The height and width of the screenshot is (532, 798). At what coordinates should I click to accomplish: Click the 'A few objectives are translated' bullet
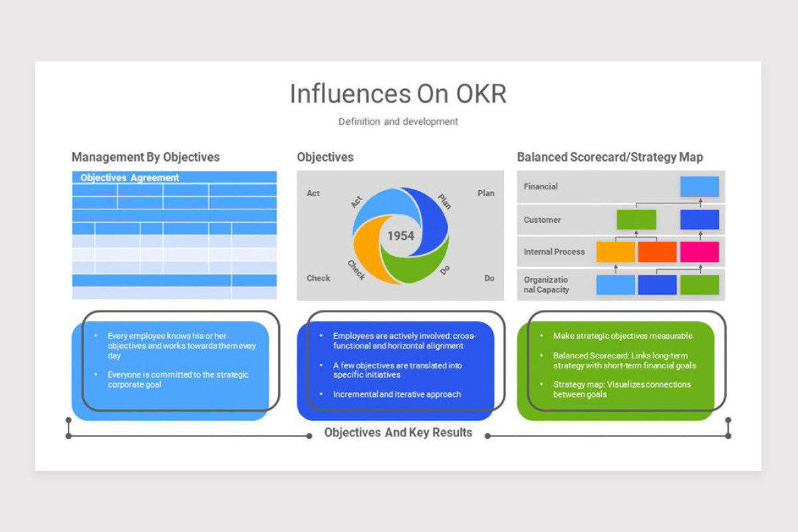[398, 370]
